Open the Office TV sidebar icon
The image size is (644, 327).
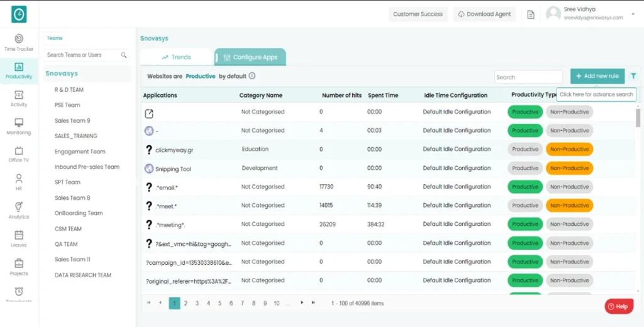[x=19, y=151]
